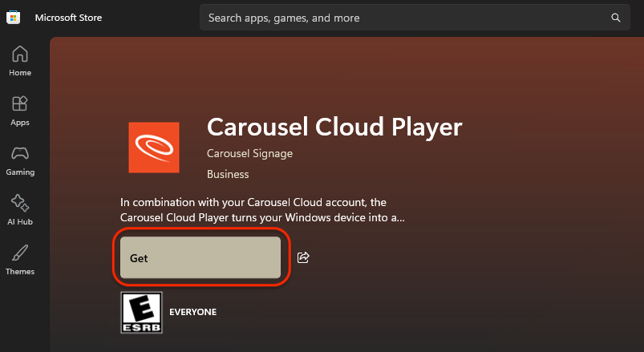Click the Microsoft Store logo icon

click(13, 18)
